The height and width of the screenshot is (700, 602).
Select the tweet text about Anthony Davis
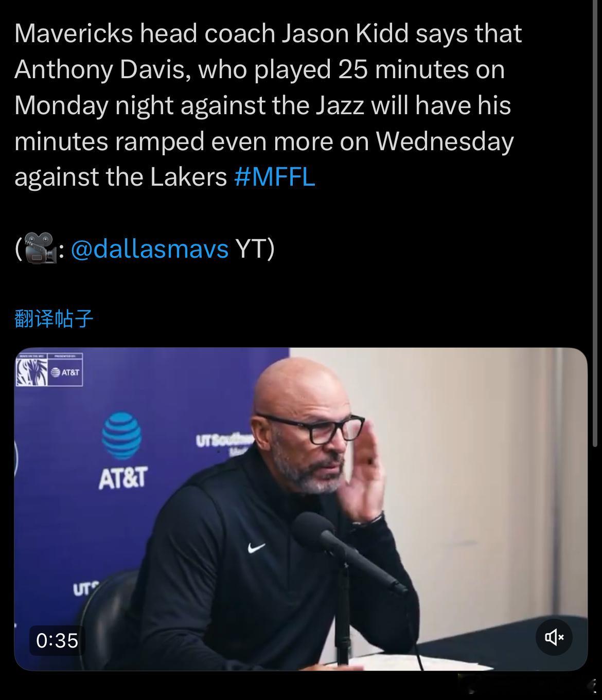(268, 105)
